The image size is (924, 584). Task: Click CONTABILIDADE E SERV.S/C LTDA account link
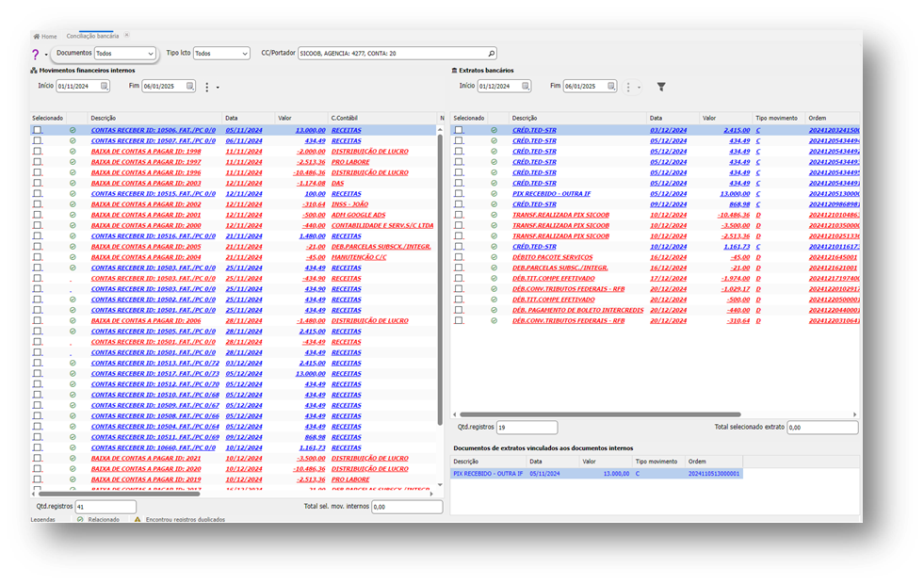[381, 226]
